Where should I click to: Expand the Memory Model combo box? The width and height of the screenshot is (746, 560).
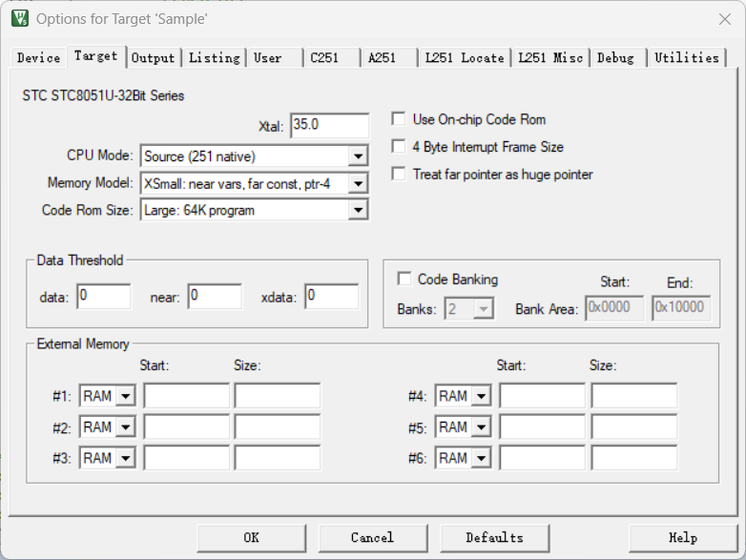tap(358, 183)
